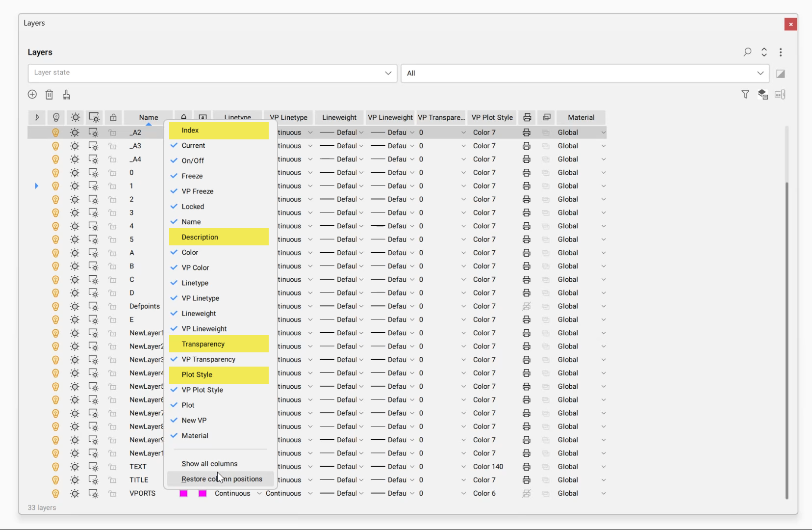Click the expand/collapse arrows icon in header
Screen dimensions: 812x530
click(764, 52)
